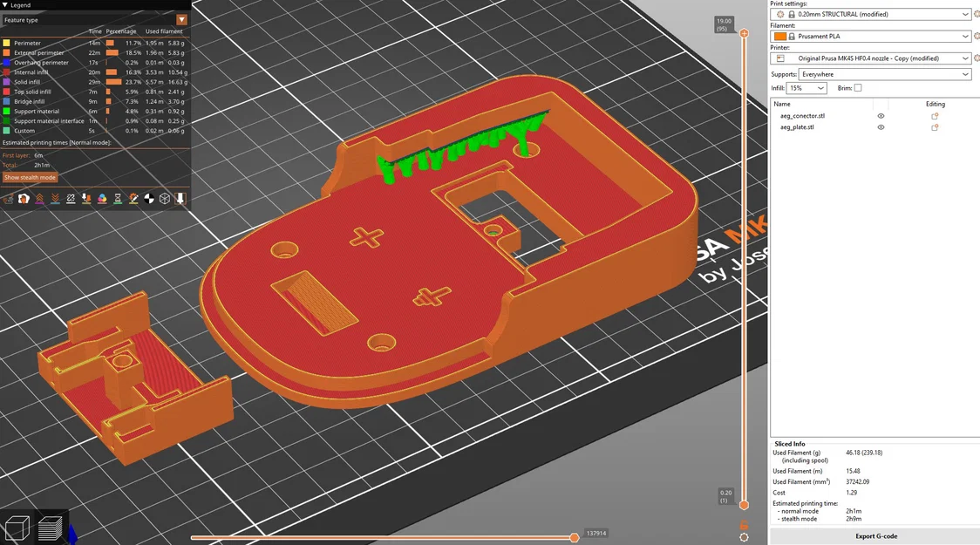
Task: Open Feature type legend dropdown arrow
Action: [x=182, y=20]
